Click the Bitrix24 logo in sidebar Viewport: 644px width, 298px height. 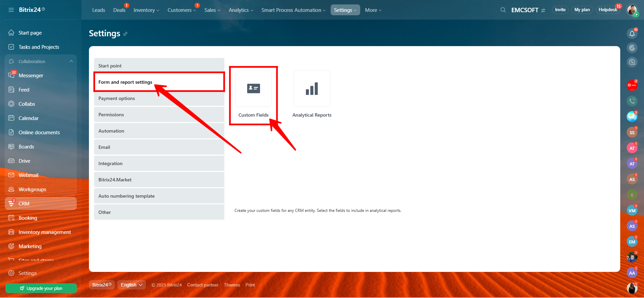(x=32, y=10)
